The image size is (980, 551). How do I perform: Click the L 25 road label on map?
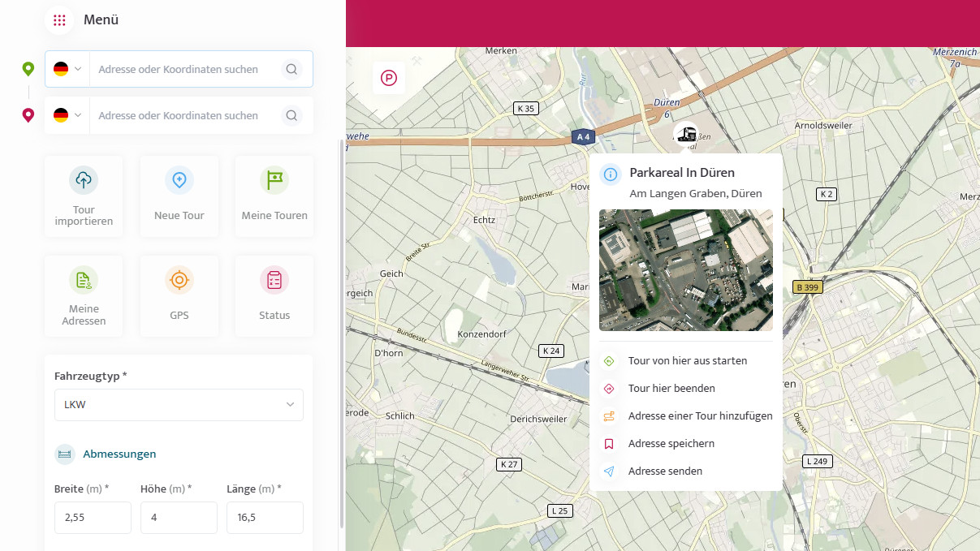[x=560, y=510]
